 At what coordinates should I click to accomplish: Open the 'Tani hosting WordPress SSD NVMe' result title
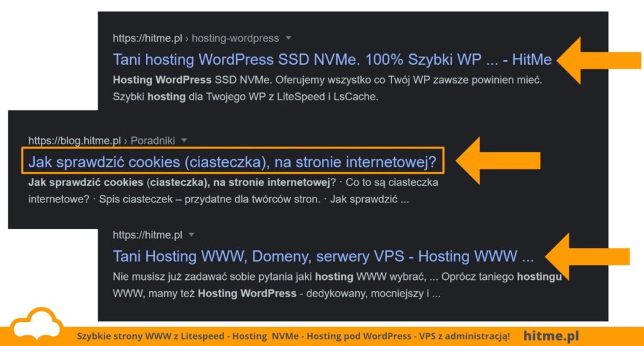332,60
